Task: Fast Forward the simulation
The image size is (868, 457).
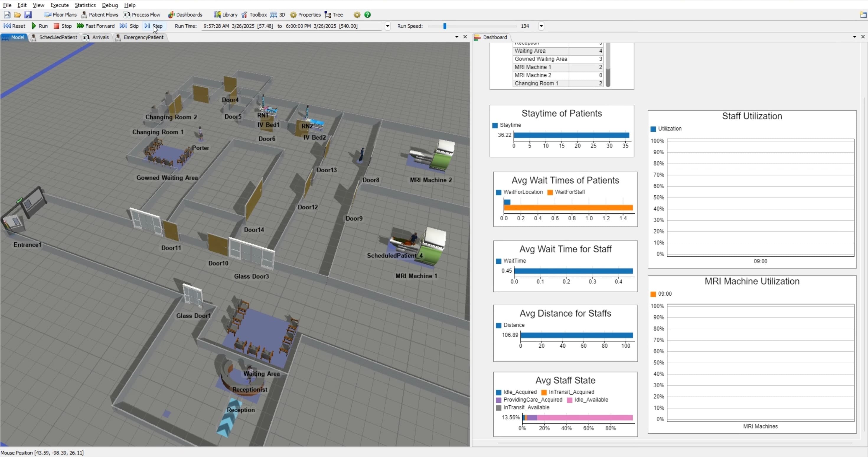Action: [96, 26]
